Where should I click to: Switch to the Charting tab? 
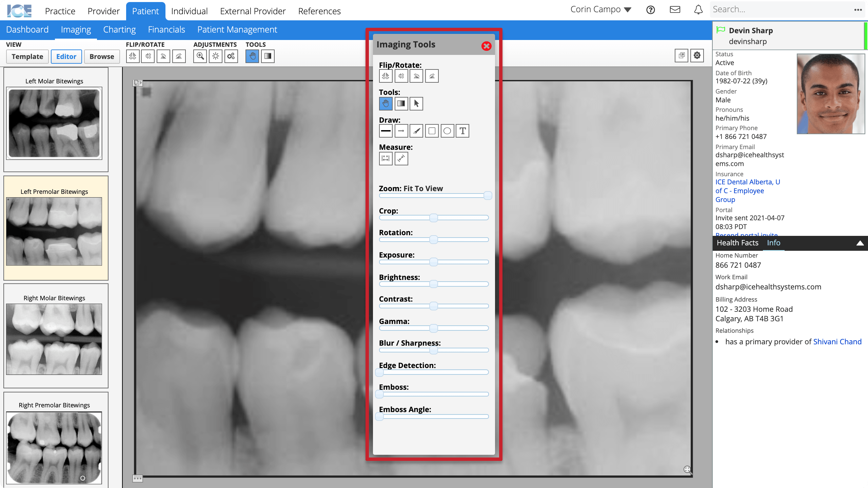pyautogui.click(x=119, y=29)
